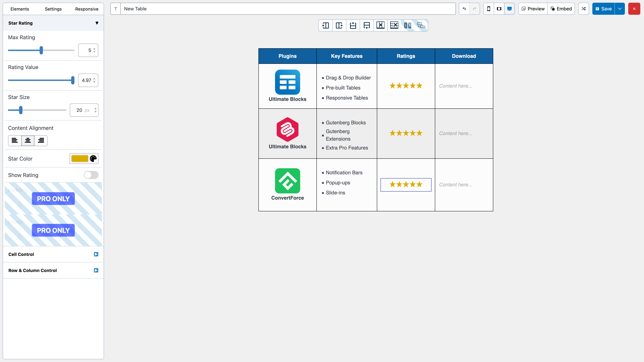This screenshot has width=644, height=362.
Task: Open the Responsive tab
Action: (87, 9)
